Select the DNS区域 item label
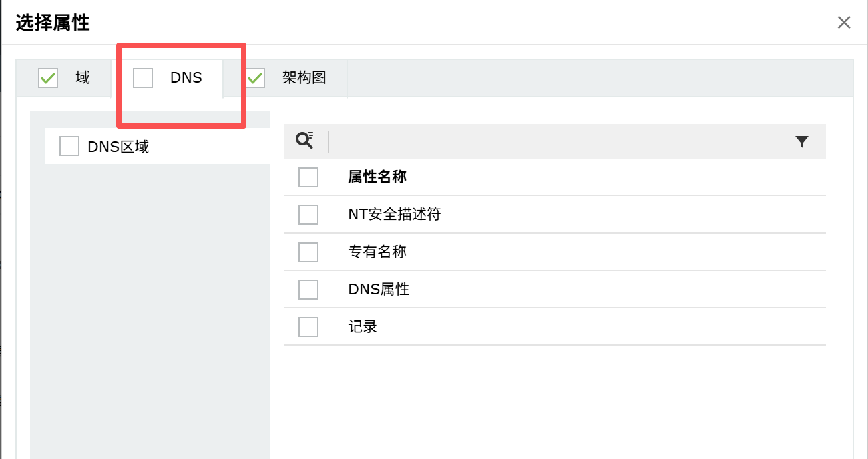This screenshot has width=868, height=459. coord(118,147)
